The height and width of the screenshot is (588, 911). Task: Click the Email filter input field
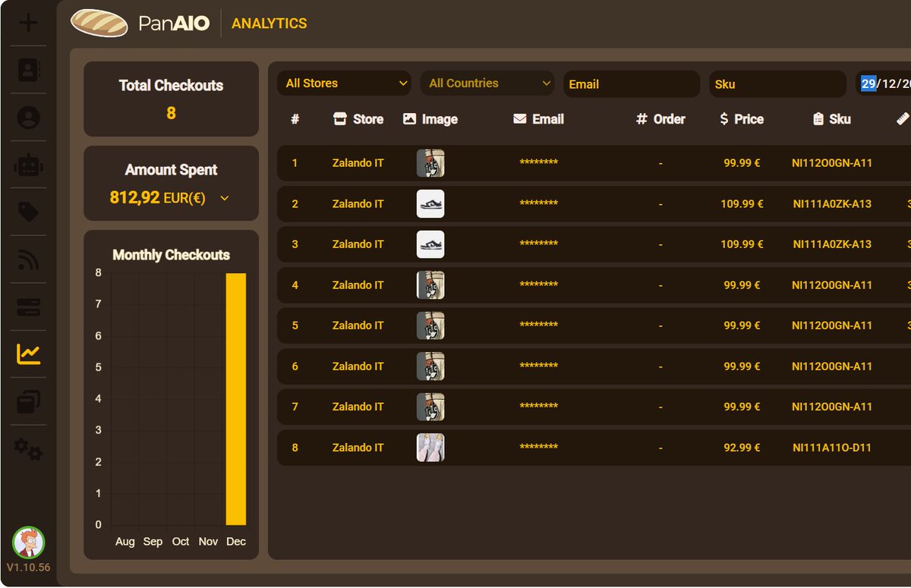(x=632, y=84)
